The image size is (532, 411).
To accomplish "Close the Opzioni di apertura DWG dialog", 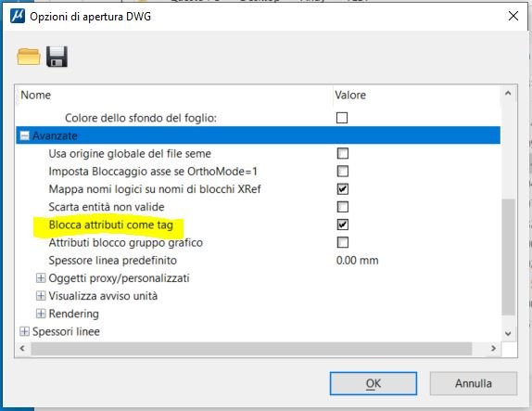I will pos(513,16).
